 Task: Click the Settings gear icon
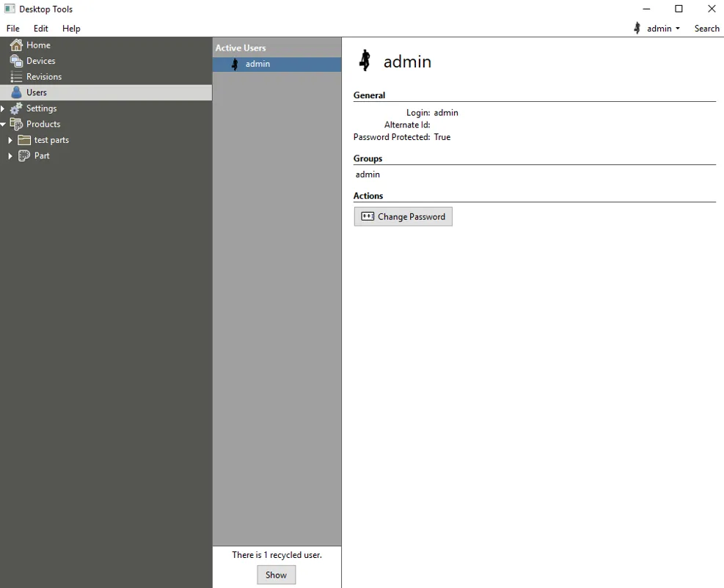16,109
